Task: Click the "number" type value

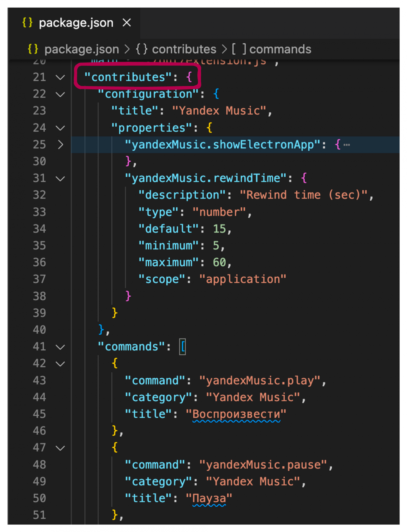Action: pyautogui.click(x=219, y=212)
